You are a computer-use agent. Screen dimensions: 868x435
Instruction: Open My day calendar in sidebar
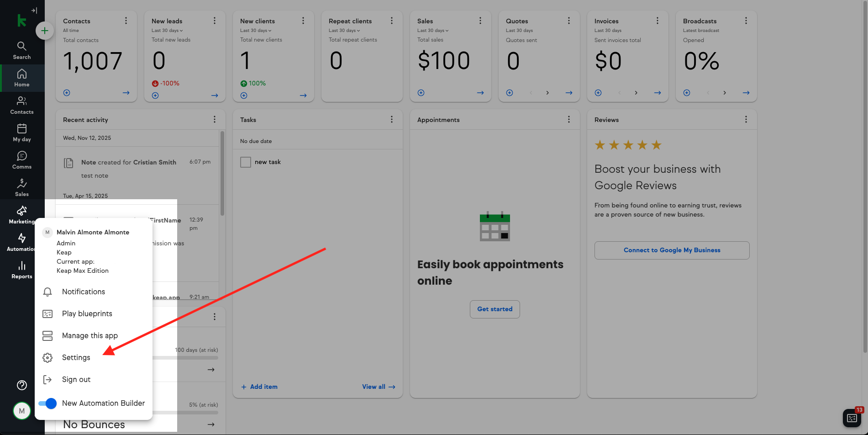pyautogui.click(x=21, y=133)
